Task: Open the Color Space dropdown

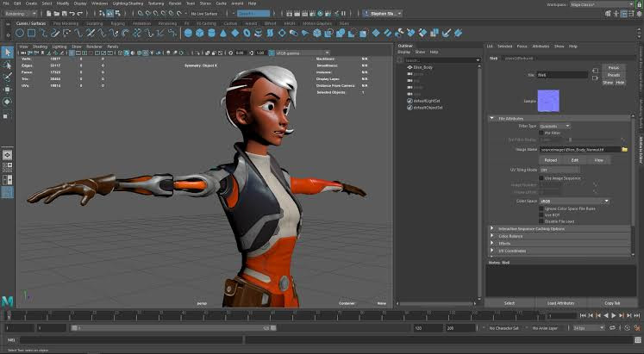Action: point(574,202)
